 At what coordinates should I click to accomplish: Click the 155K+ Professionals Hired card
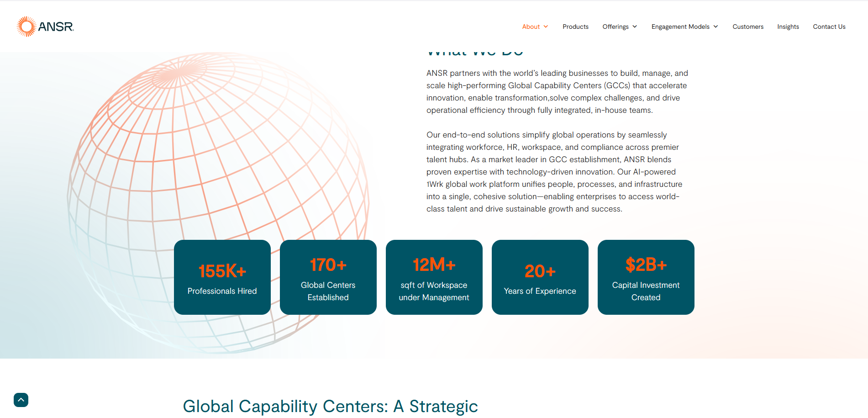[222, 277]
